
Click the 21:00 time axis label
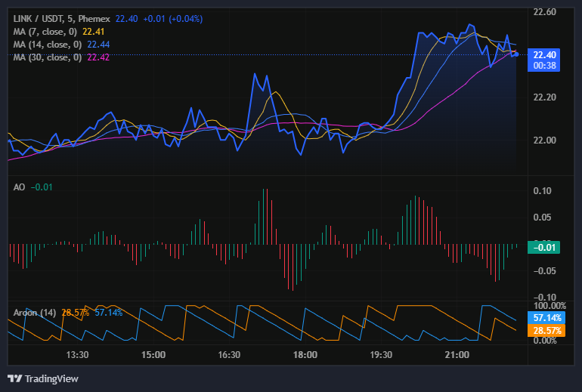coord(457,355)
